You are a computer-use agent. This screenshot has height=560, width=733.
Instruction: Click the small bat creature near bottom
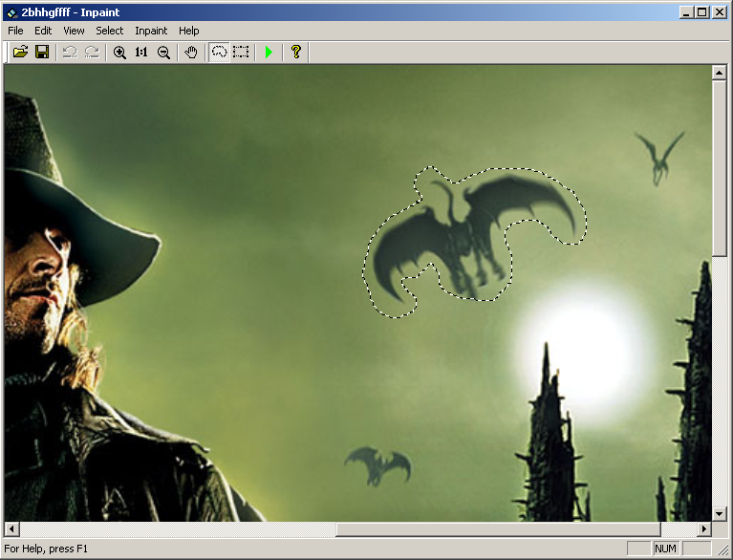(x=377, y=466)
